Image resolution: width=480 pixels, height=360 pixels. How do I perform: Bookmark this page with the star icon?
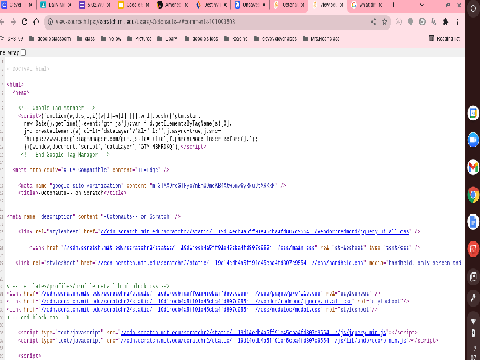(x=384, y=22)
